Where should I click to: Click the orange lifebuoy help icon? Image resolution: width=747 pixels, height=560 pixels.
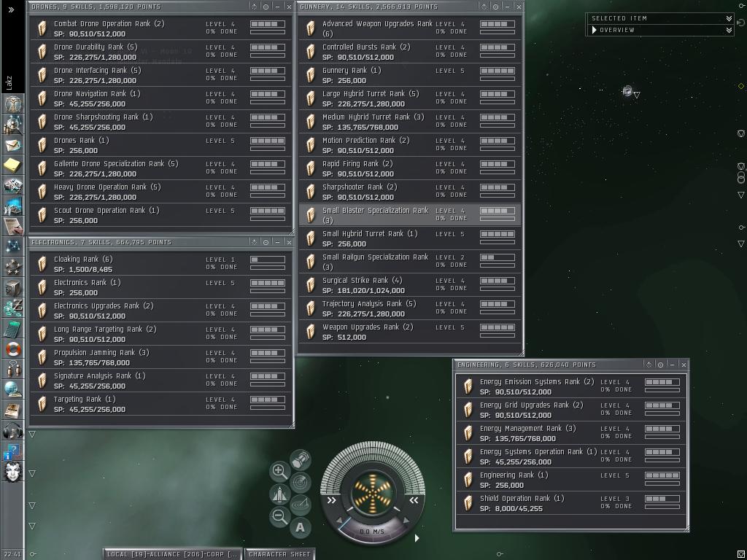[x=13, y=349]
